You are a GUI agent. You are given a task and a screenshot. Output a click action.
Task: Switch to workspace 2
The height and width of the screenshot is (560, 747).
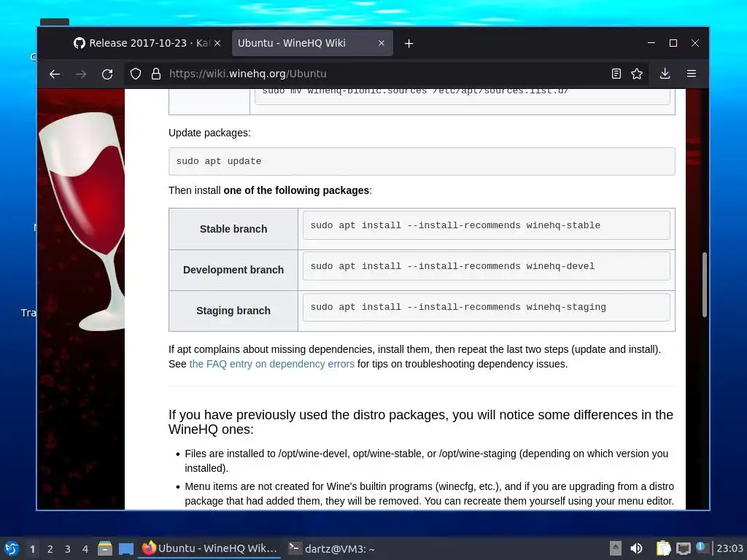[x=50, y=549]
